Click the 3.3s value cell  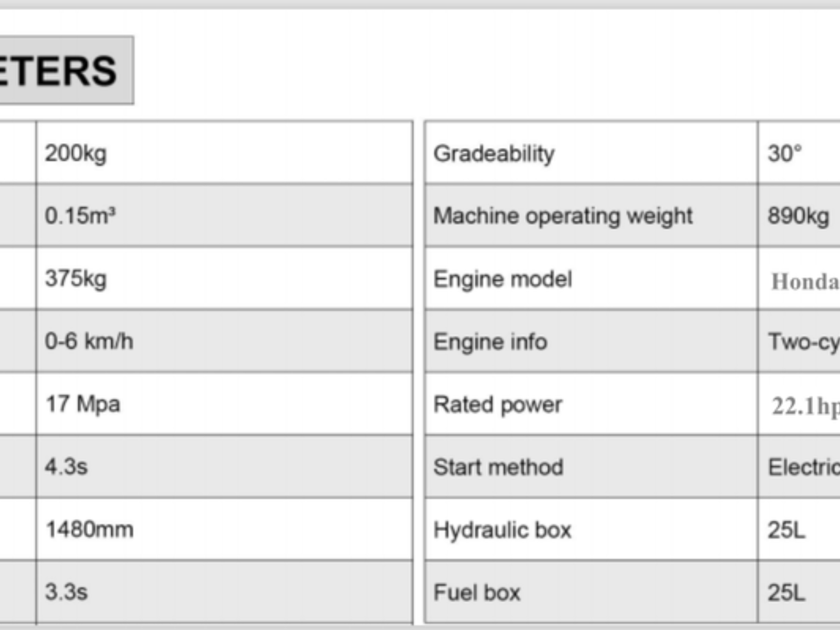click(x=66, y=592)
